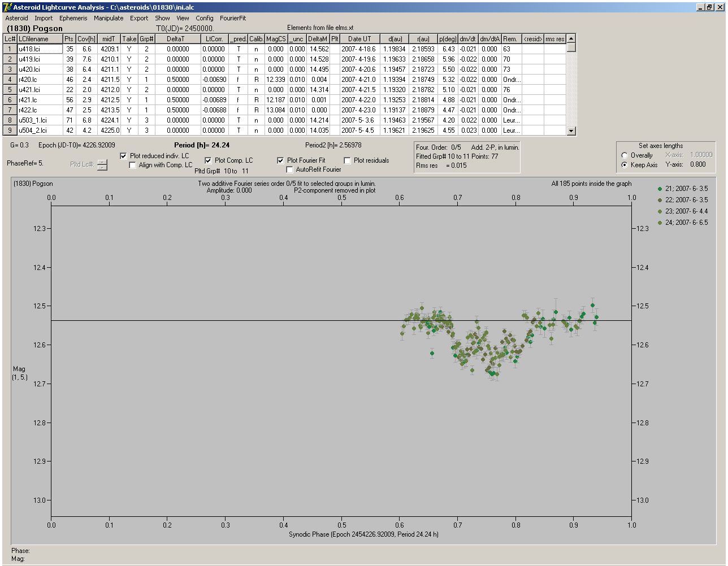Open the Config menu
The width and height of the screenshot is (728, 566).
tap(205, 18)
